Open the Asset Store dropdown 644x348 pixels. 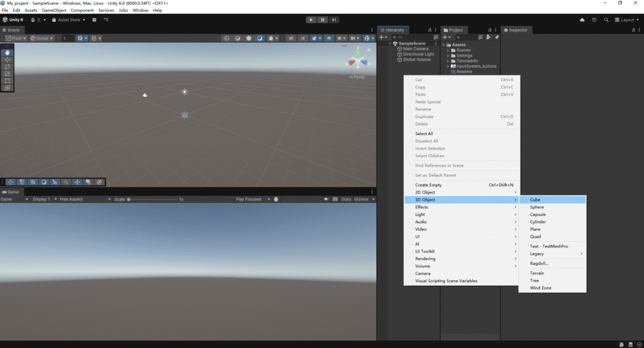(x=69, y=19)
